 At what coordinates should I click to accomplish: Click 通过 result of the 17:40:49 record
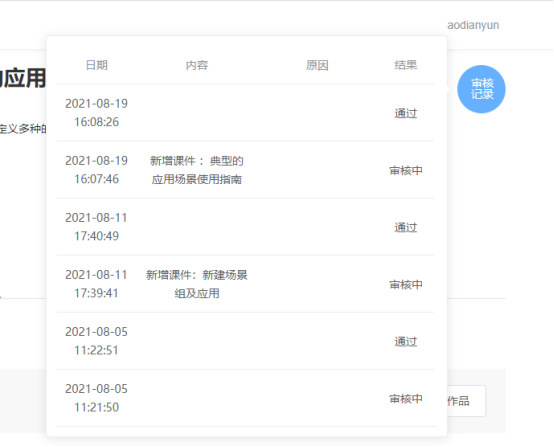406,228
